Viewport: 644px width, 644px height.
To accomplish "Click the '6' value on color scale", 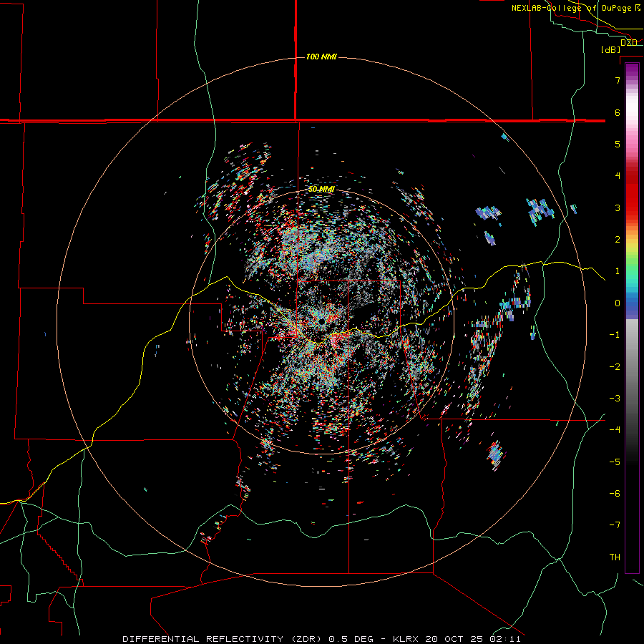I will pos(618,112).
